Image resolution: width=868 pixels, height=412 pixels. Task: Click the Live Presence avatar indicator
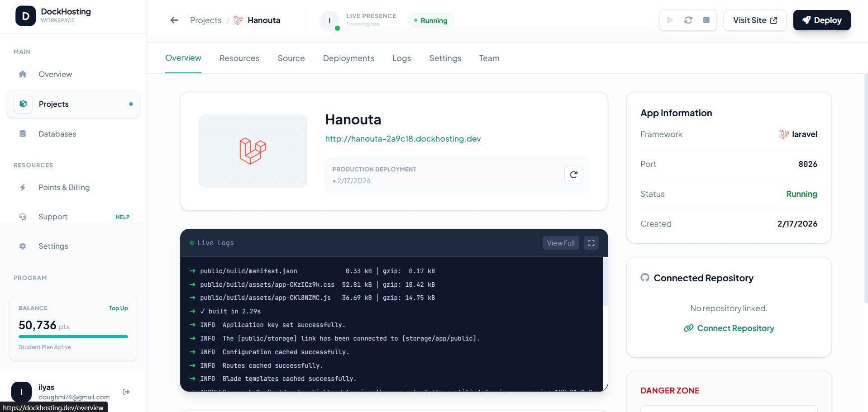point(329,20)
